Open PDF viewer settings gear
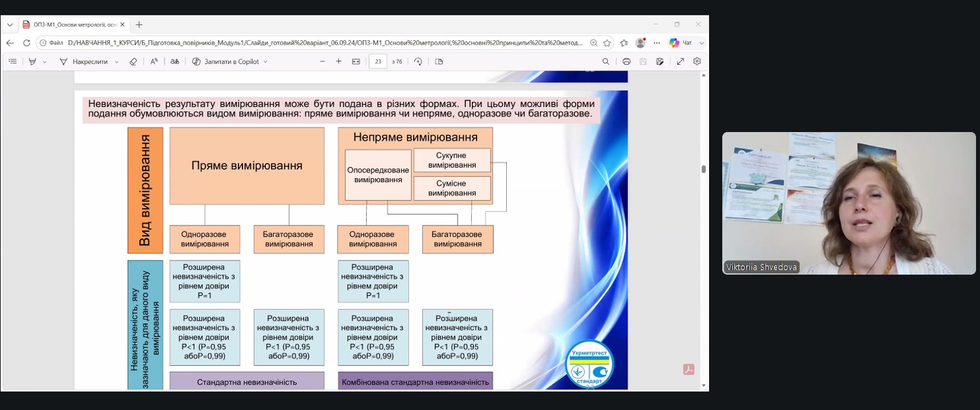980x410 pixels. point(697,62)
